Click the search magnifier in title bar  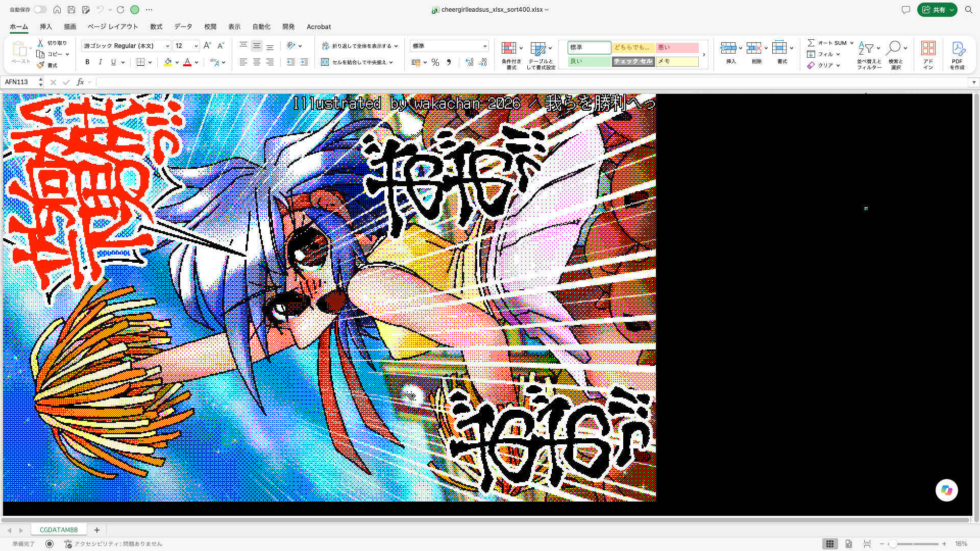pyautogui.click(x=968, y=10)
